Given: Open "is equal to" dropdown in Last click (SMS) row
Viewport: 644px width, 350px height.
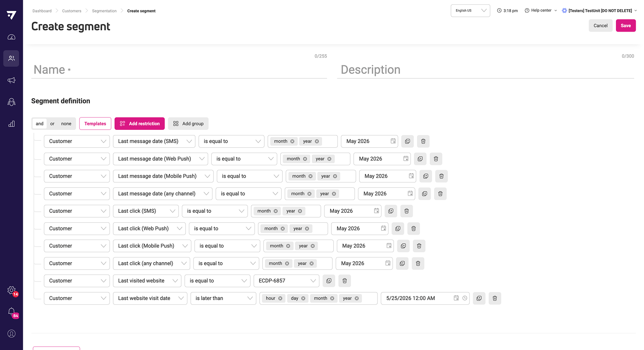Looking at the screenshot, I should (x=215, y=211).
